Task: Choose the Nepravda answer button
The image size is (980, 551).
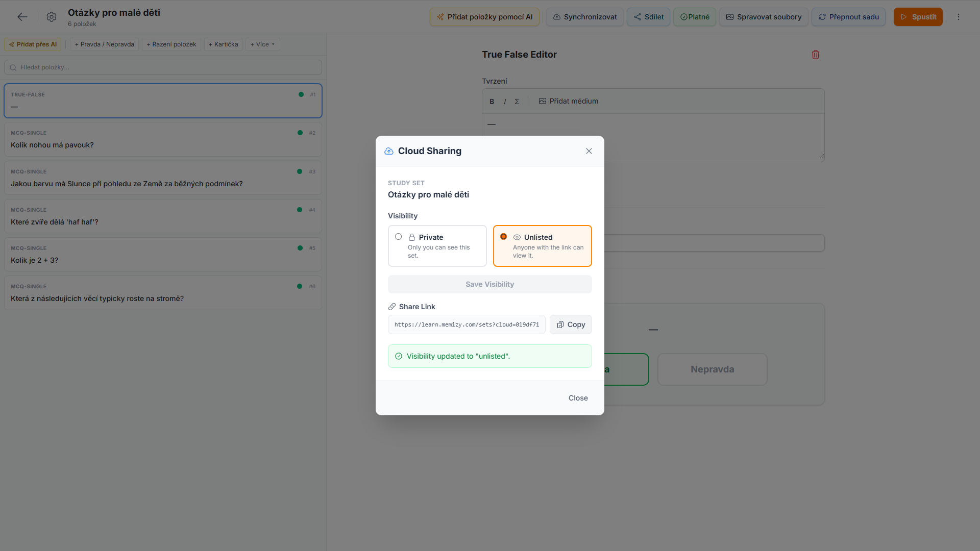Action: coord(712,369)
